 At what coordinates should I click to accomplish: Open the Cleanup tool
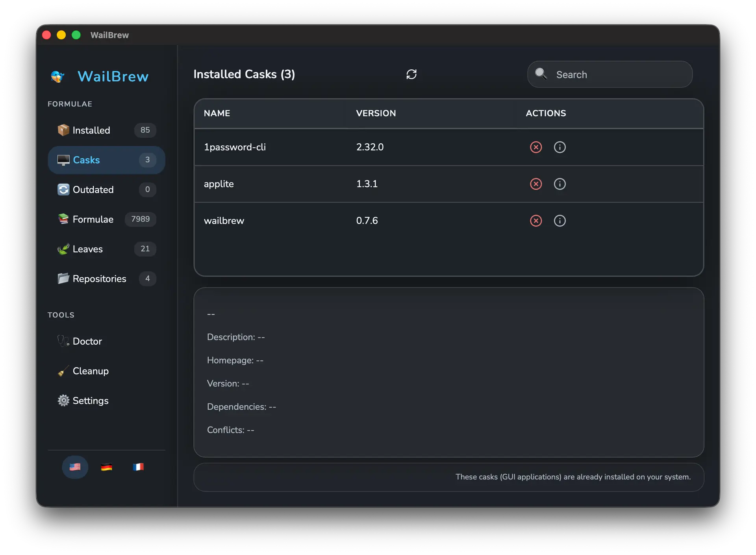tap(91, 371)
